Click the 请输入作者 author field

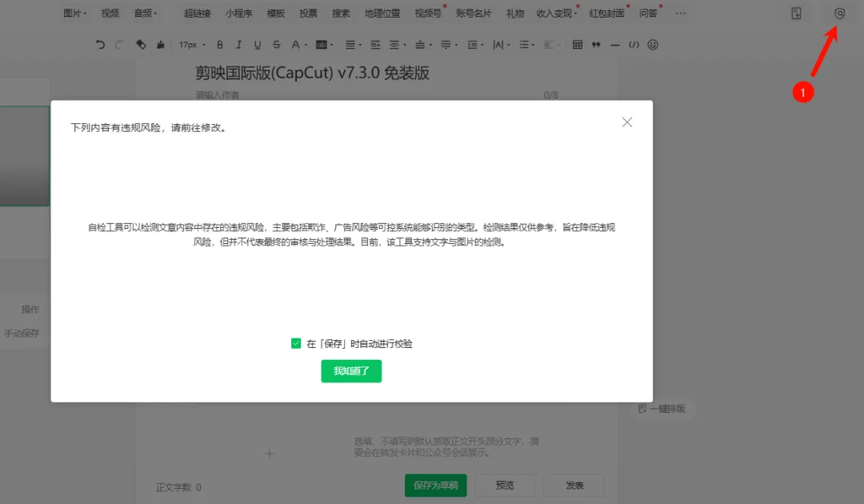tap(217, 94)
